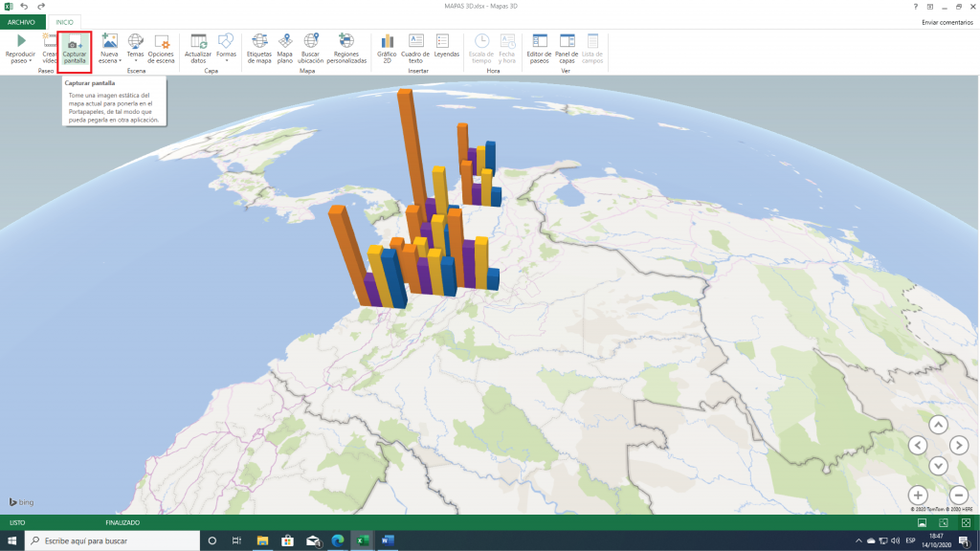Open File Explorer from the taskbar
This screenshot has height=551, width=980.
pyautogui.click(x=262, y=541)
